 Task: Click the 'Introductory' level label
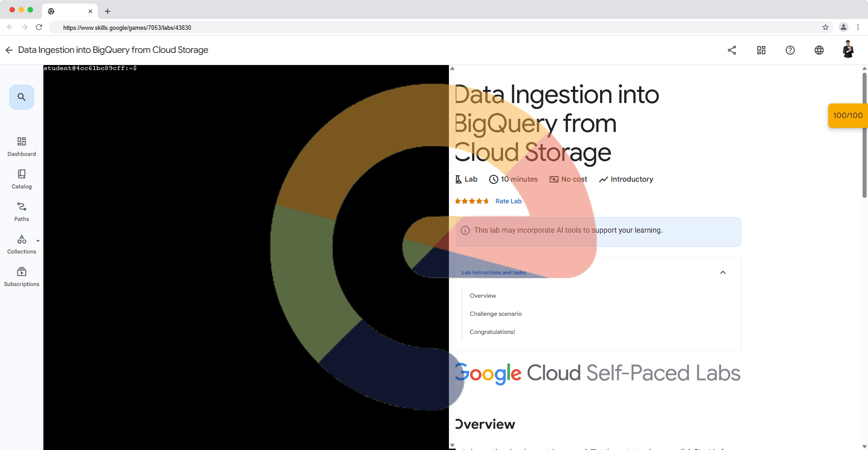click(626, 179)
